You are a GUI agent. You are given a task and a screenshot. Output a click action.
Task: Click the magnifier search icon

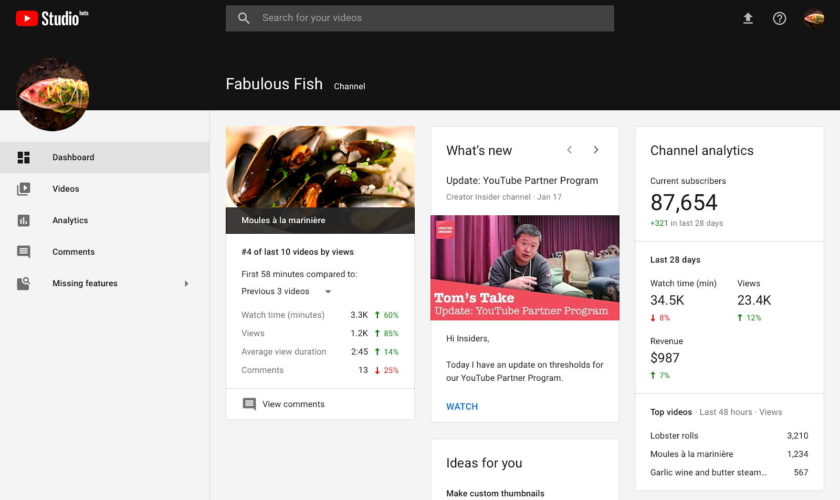click(x=244, y=18)
